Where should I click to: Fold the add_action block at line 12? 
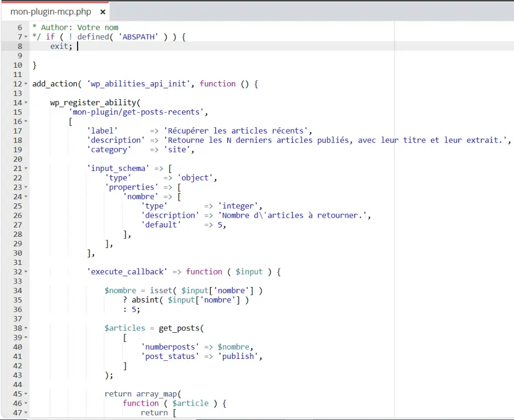(x=26, y=84)
